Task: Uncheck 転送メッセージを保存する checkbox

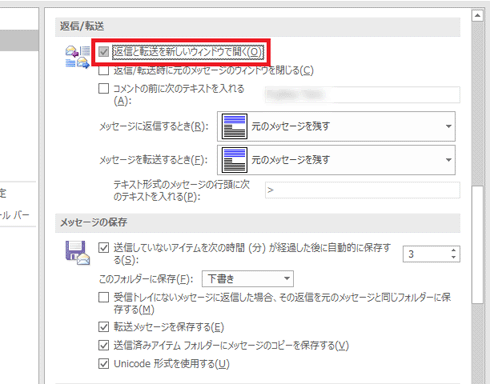Action: point(104,327)
